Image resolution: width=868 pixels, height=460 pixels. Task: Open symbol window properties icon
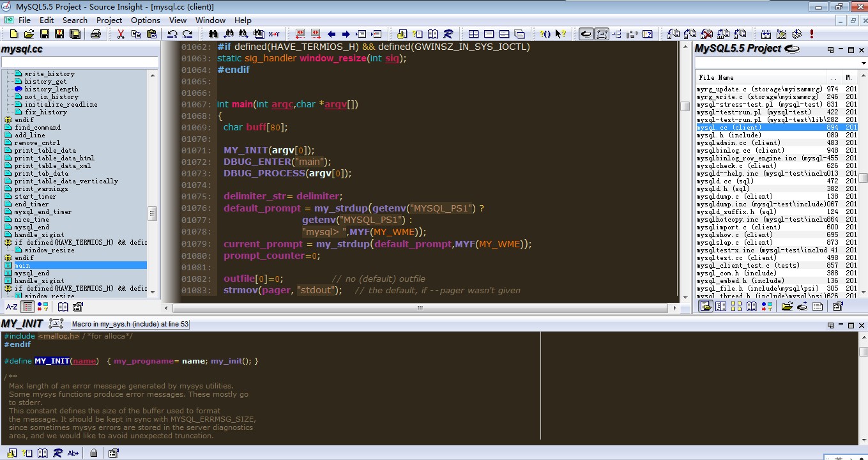pos(78,307)
